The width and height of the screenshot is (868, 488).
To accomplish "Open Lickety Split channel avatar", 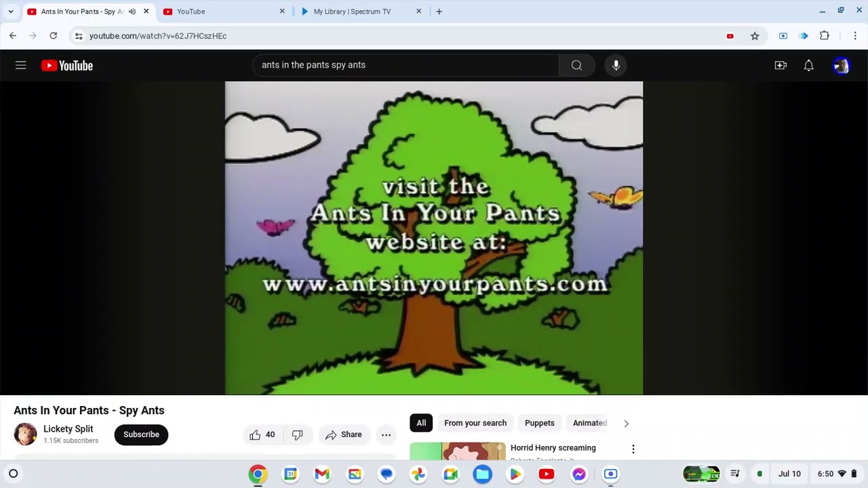I will pyautogui.click(x=25, y=434).
